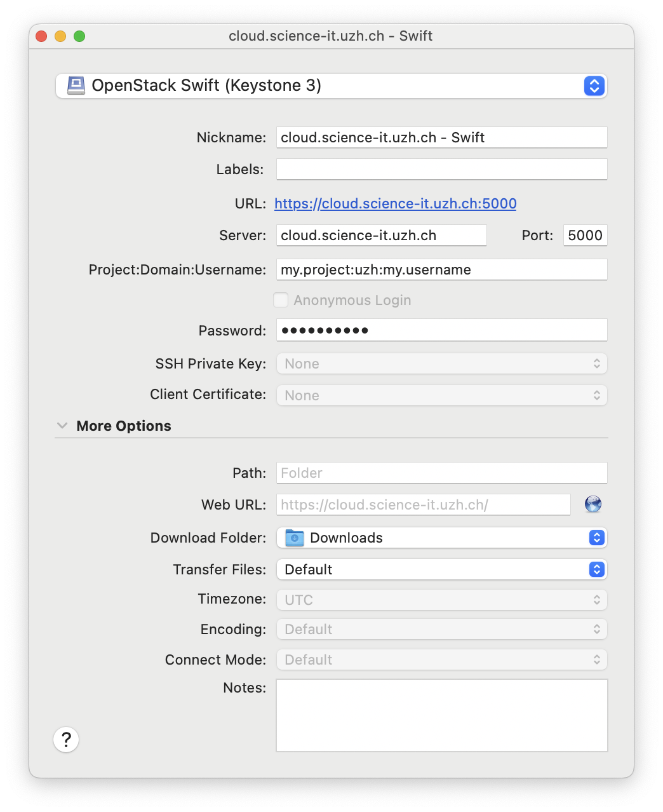This screenshot has height=812, width=663.
Task: Open the SSH Private Key dropdown
Action: 441,363
